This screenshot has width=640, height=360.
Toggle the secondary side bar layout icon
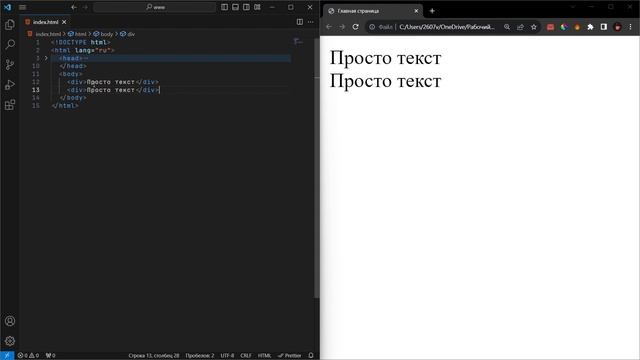coord(246,7)
